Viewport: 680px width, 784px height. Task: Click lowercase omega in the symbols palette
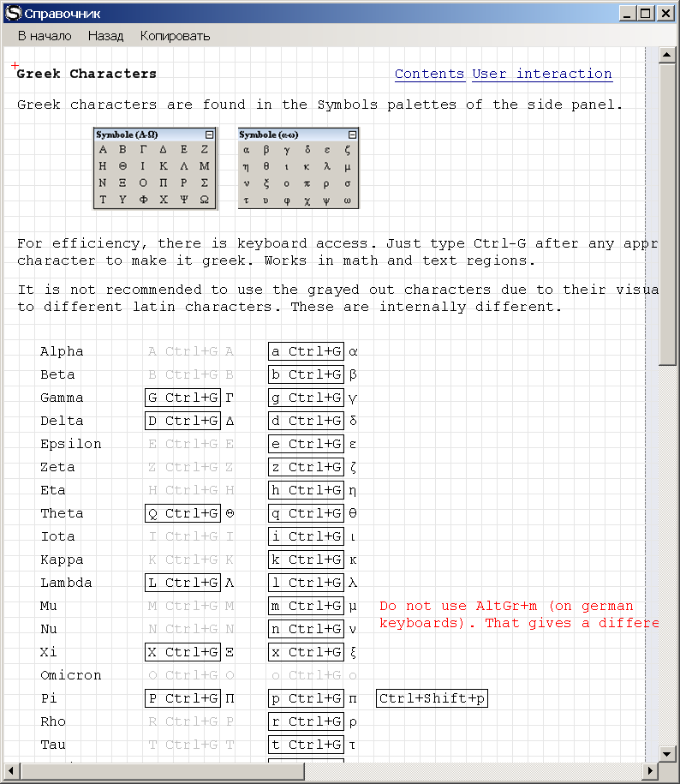pos(347,200)
